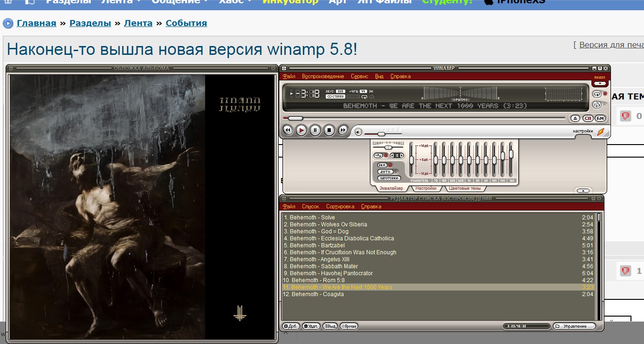The width and height of the screenshot is (644, 344).
Task: Skip to next track in Winamp
Action: 343,130
